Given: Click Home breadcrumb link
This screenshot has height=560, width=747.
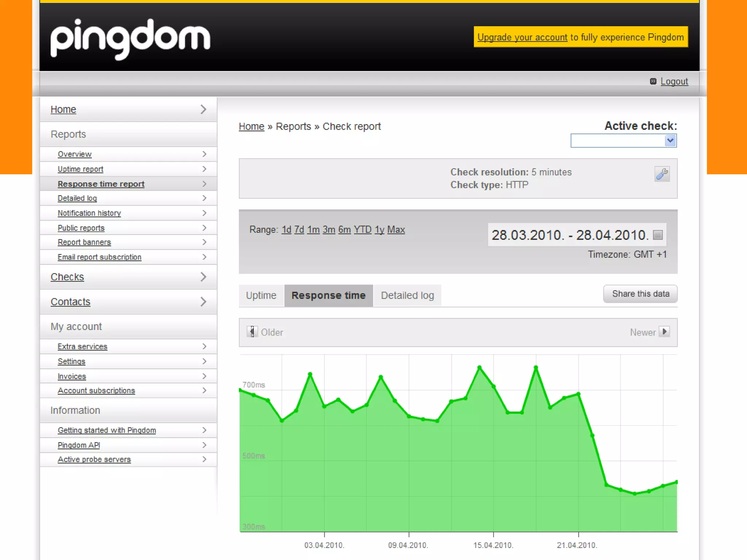Looking at the screenshot, I should point(251,127).
